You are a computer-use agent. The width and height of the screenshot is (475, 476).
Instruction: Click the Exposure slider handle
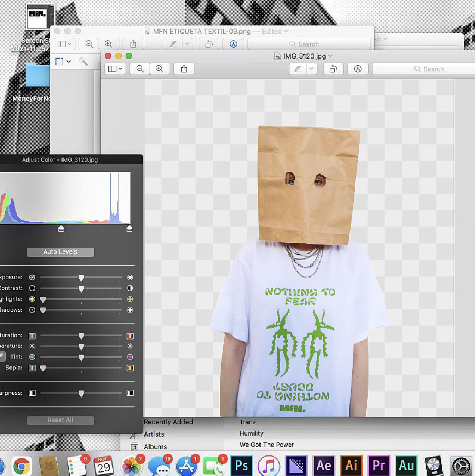[x=81, y=277]
